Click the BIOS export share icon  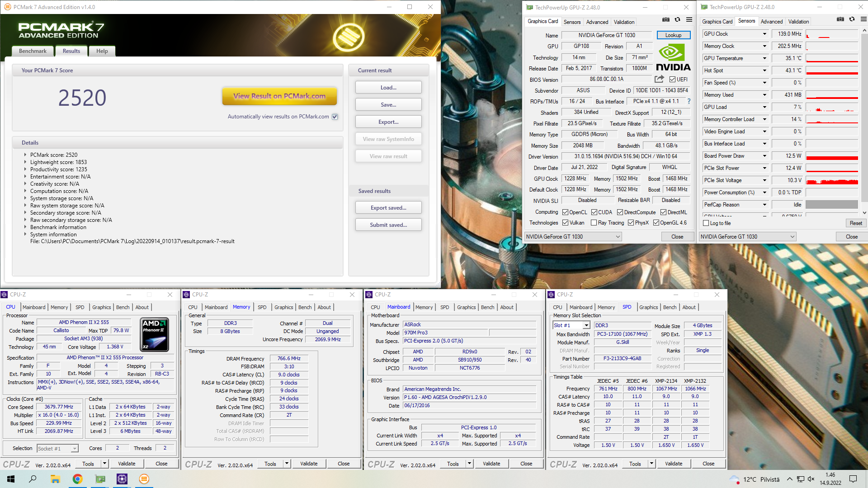click(660, 79)
